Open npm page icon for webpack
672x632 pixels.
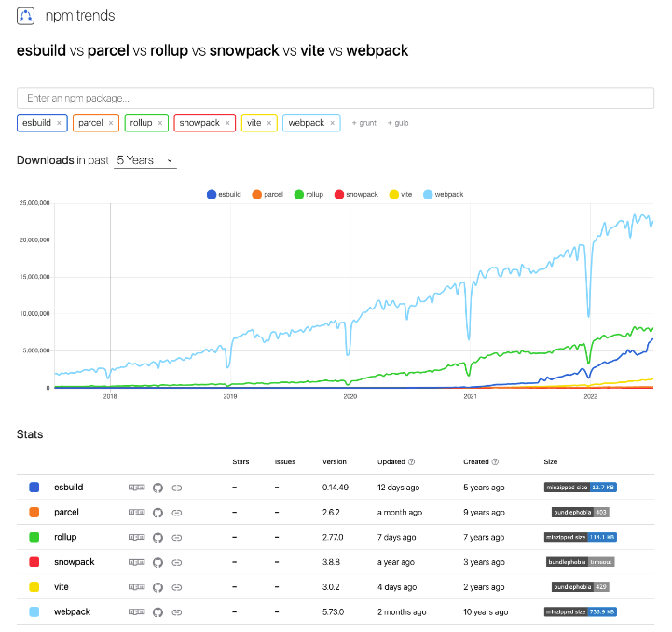point(137,611)
